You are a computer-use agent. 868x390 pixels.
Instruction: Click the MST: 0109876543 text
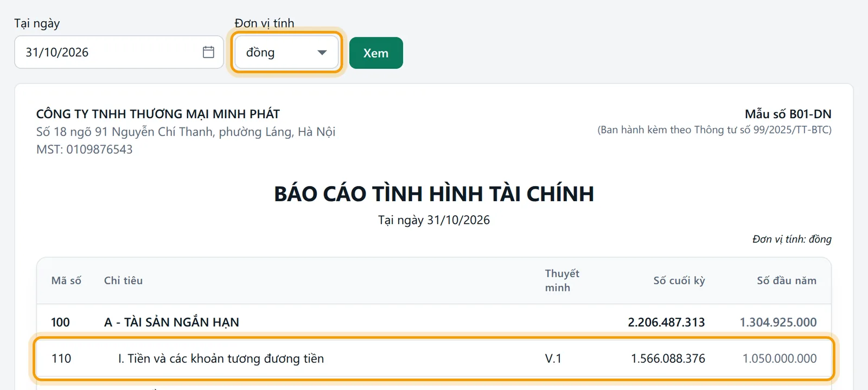[x=84, y=149]
